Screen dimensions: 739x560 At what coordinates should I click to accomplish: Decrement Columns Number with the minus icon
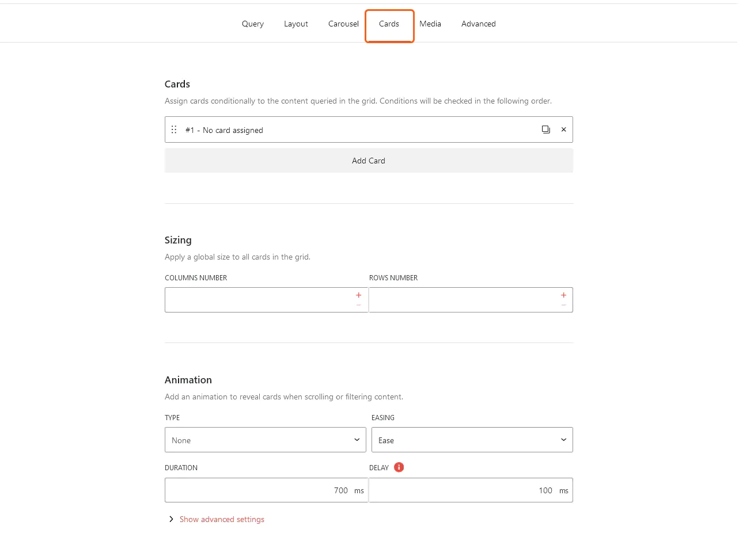pyautogui.click(x=358, y=305)
